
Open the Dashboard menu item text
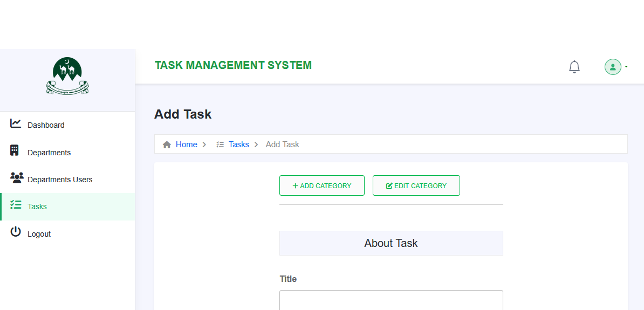click(x=46, y=125)
